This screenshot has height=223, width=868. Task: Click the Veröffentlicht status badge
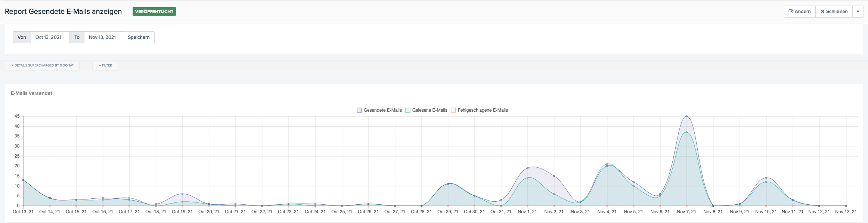click(154, 12)
